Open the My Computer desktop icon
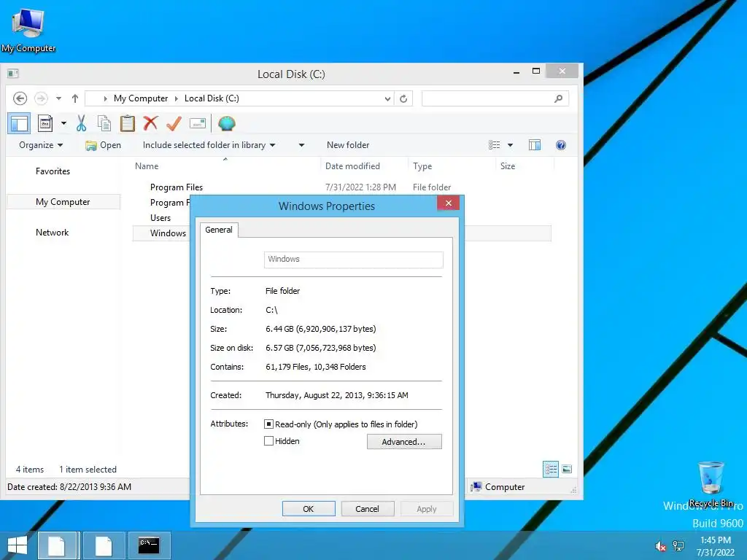 (x=28, y=30)
